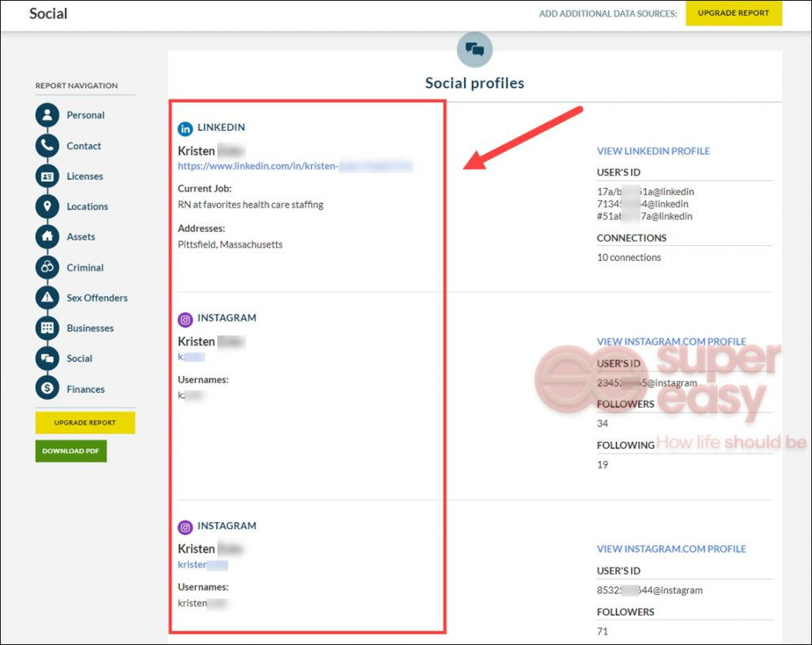Open View Instagram.com Profile for 71 followers account

click(x=671, y=549)
